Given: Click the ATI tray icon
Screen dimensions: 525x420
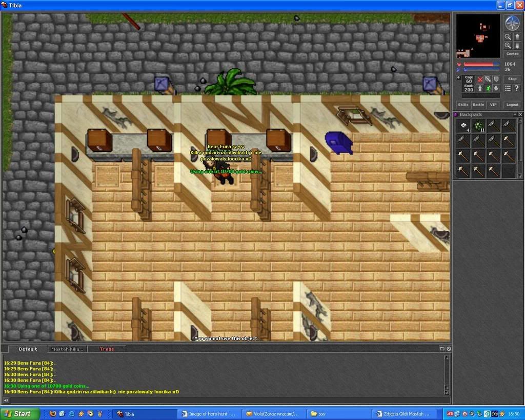Looking at the screenshot, I should pyautogui.click(x=450, y=414).
